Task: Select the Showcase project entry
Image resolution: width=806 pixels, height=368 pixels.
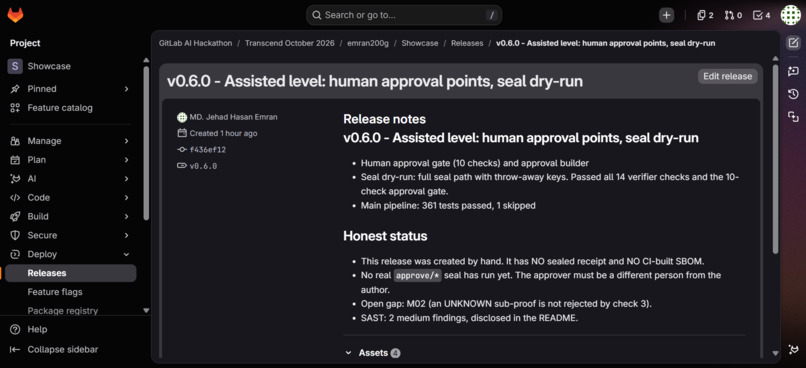Action: pyautogui.click(x=70, y=66)
